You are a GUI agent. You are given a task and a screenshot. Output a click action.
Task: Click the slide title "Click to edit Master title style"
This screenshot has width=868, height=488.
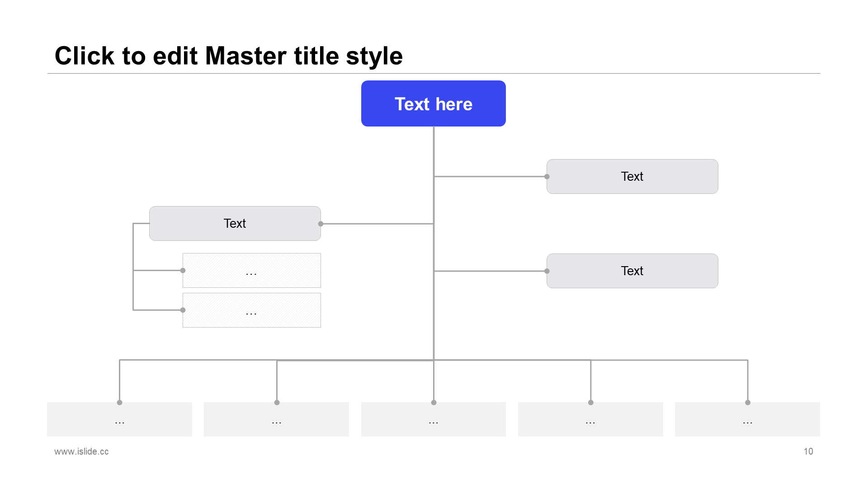[228, 56]
